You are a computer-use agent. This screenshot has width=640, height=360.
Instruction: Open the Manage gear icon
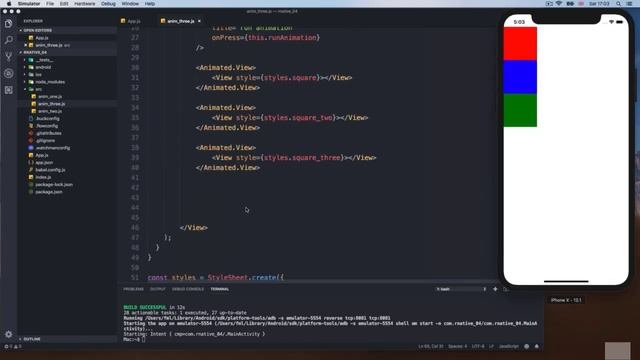pos(9,334)
